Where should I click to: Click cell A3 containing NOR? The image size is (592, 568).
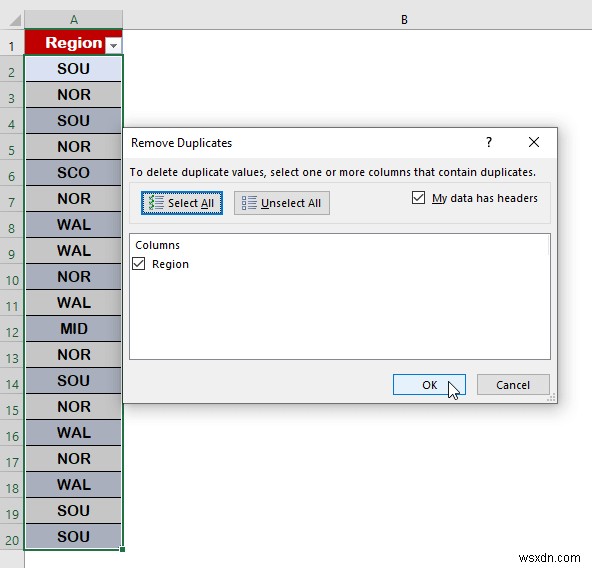point(74,94)
